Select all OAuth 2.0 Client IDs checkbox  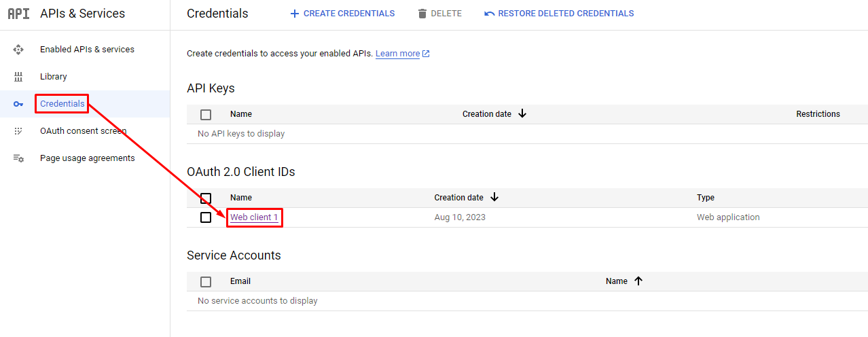click(206, 198)
